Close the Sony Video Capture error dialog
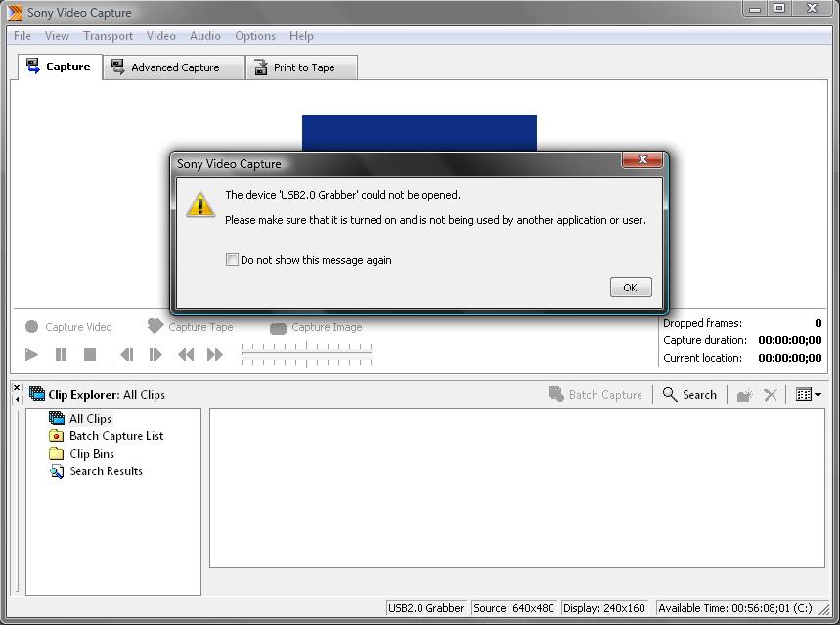 [x=641, y=159]
